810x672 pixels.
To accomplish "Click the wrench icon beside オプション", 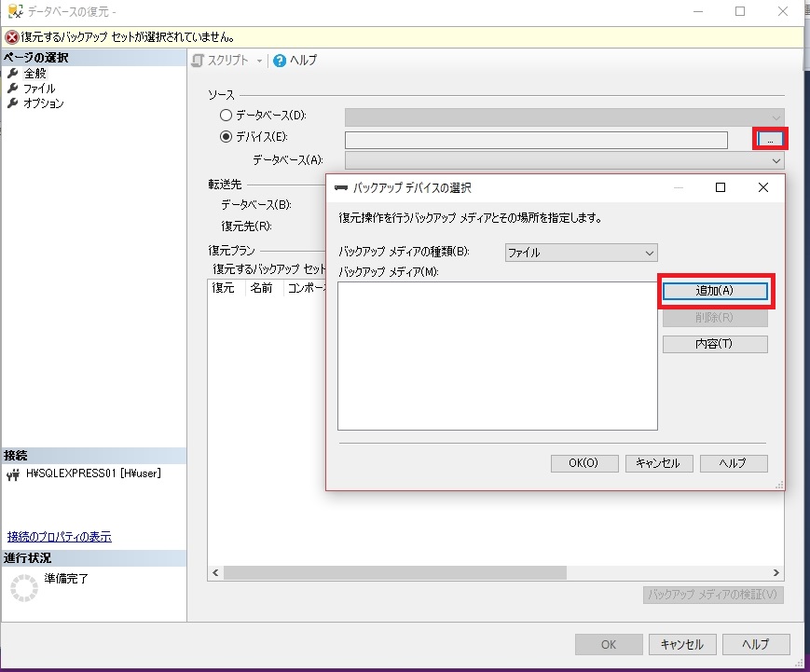I will (13, 103).
